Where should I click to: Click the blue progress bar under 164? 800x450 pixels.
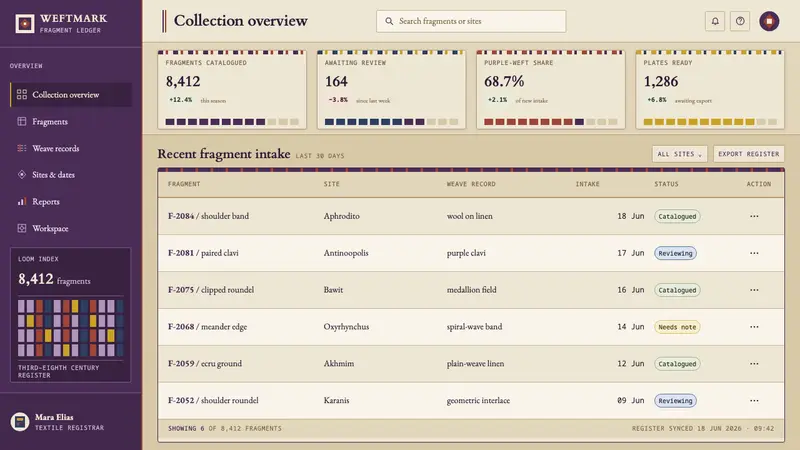point(391,122)
